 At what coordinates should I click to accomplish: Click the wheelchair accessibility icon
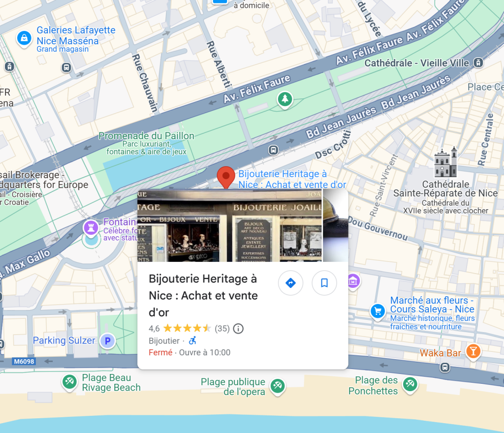point(192,340)
